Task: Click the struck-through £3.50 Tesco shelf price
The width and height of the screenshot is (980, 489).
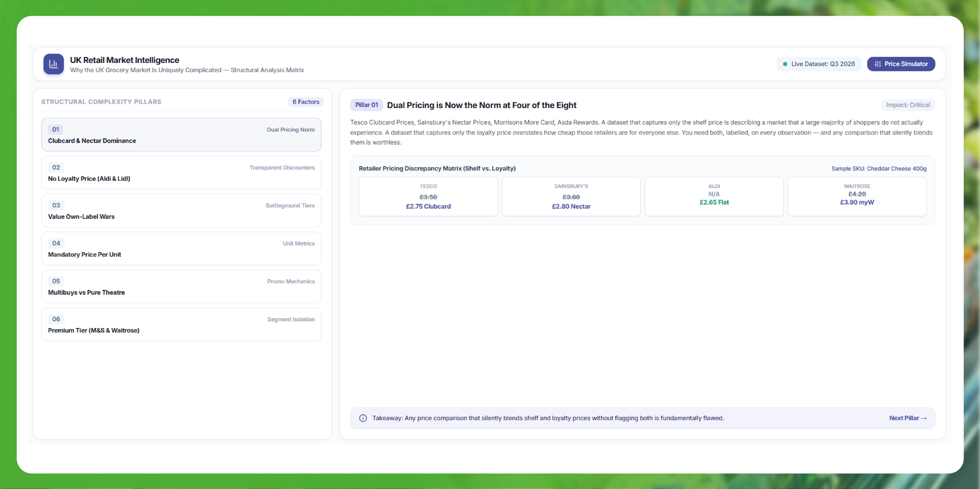Action: click(x=428, y=197)
